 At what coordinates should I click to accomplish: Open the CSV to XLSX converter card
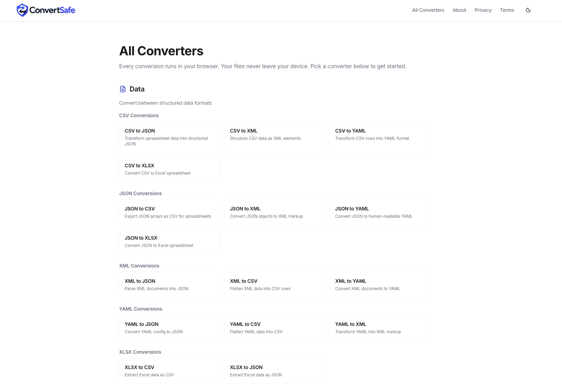pos(169,169)
